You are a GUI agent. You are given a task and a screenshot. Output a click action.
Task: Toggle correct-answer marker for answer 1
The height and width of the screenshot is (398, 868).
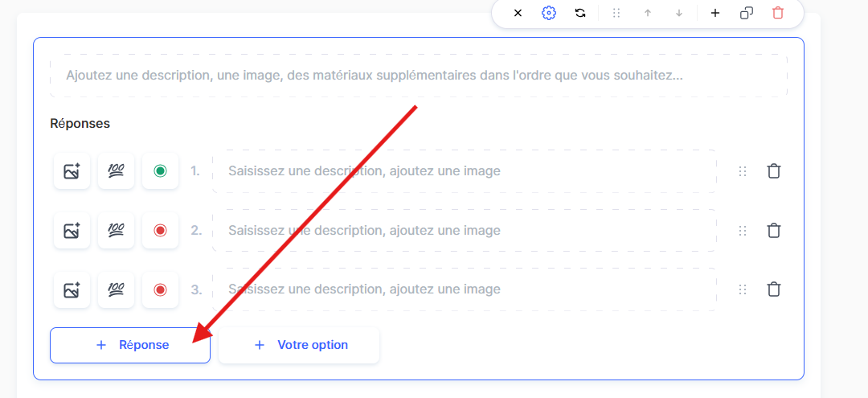(x=160, y=171)
